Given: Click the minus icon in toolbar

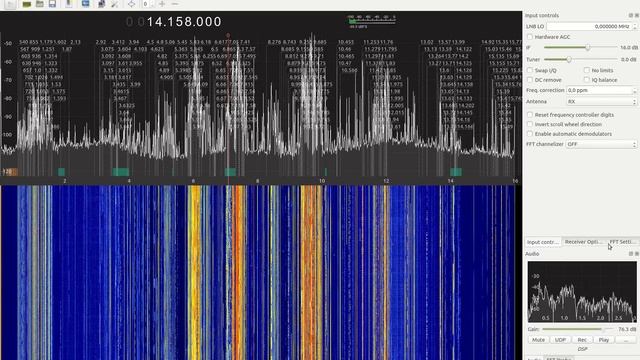Looking at the screenshot, I should [x=175, y=4].
